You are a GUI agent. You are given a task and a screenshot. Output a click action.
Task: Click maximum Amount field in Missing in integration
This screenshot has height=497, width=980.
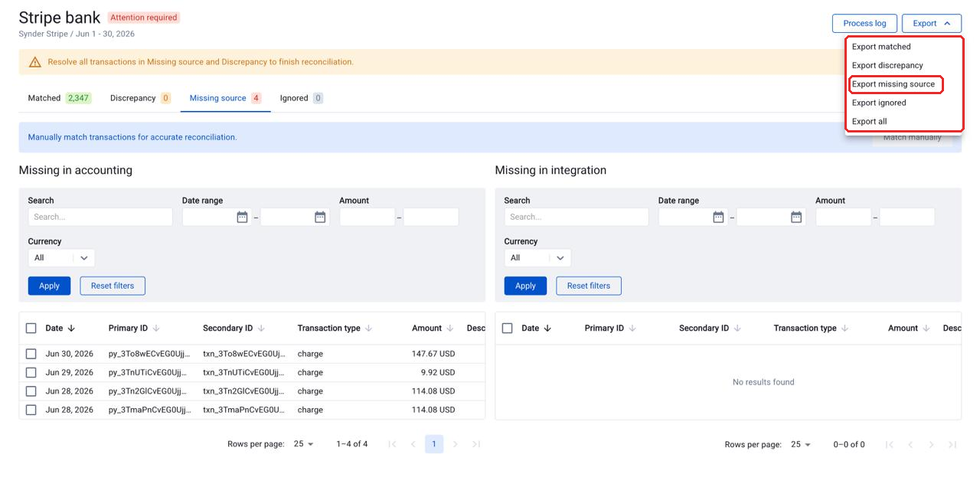point(907,217)
